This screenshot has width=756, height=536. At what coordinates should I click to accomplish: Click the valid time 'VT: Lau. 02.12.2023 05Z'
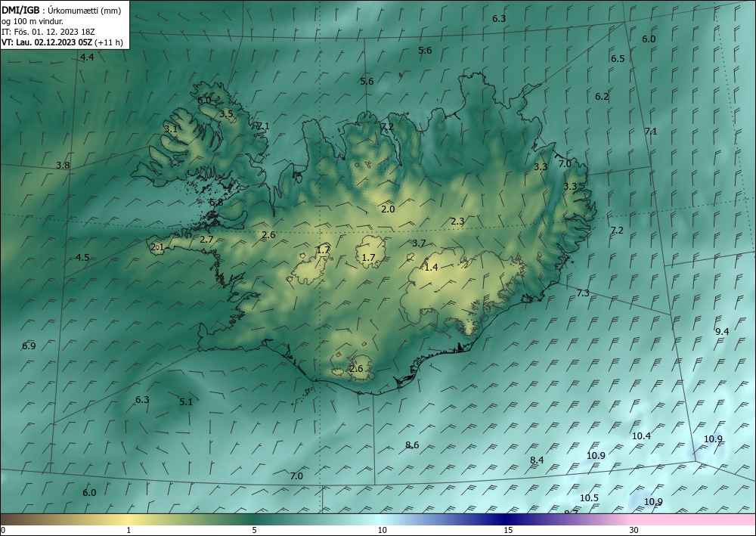47,42
